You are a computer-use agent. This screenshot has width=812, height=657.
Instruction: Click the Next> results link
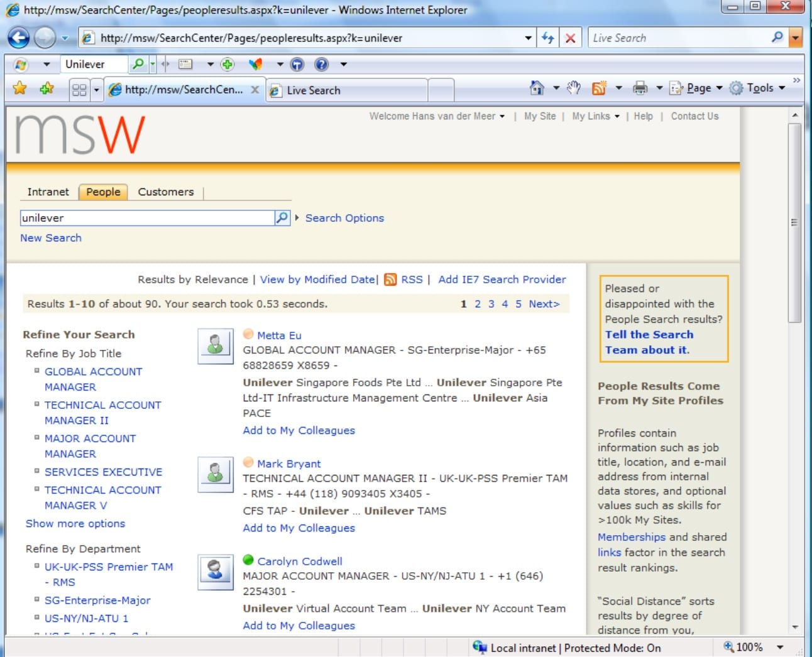(544, 304)
